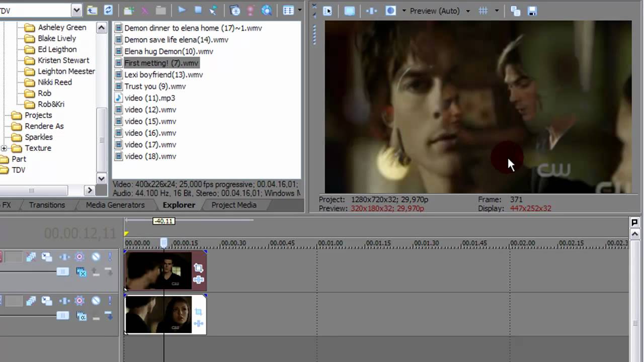644x362 pixels.
Task: Switch to the Media Generators tab
Action: (115, 205)
